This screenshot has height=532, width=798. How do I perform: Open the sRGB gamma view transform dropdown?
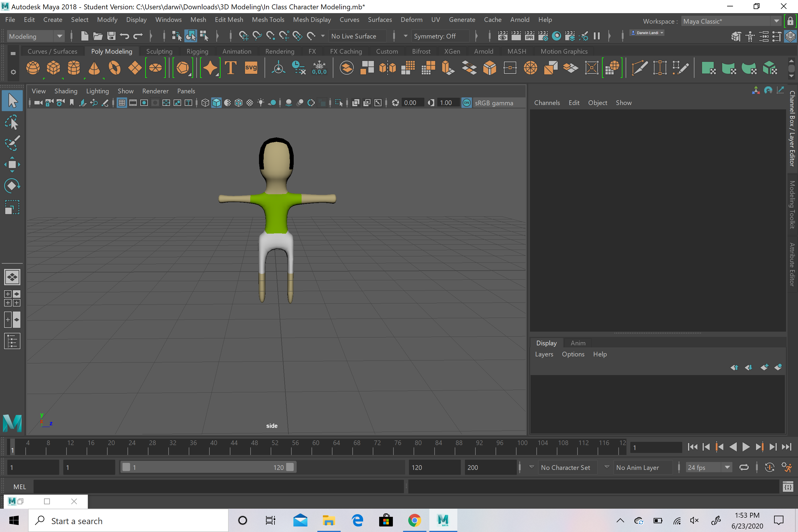pyautogui.click(x=499, y=103)
